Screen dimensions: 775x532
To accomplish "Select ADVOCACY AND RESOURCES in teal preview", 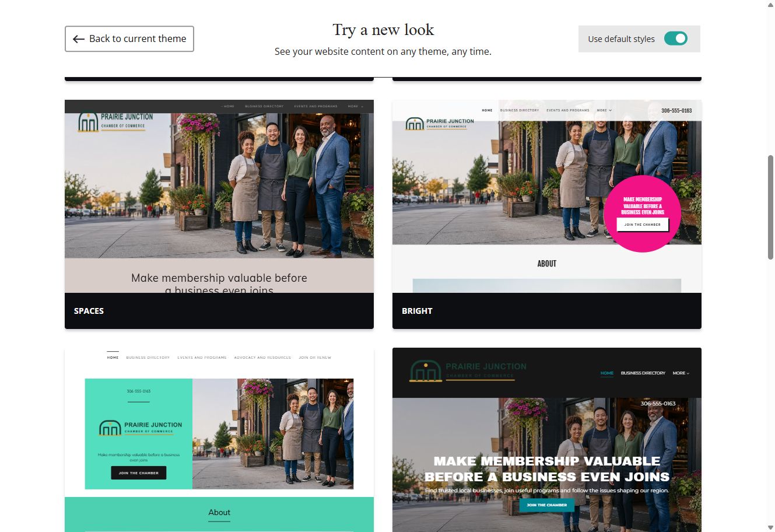I will [x=262, y=358].
